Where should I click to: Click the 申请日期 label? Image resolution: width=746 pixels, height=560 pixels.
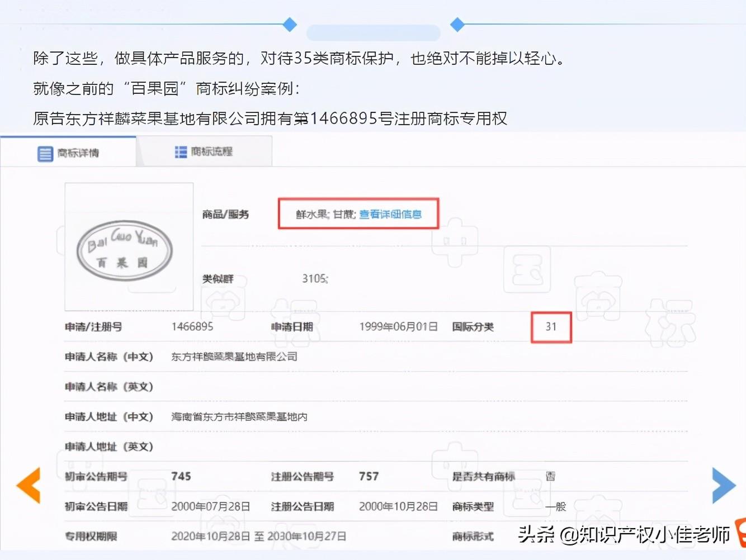pos(292,326)
